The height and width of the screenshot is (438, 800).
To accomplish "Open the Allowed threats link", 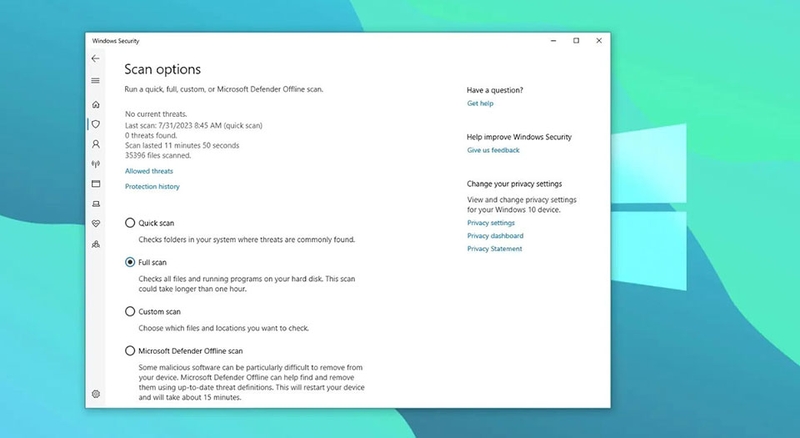I will [149, 171].
